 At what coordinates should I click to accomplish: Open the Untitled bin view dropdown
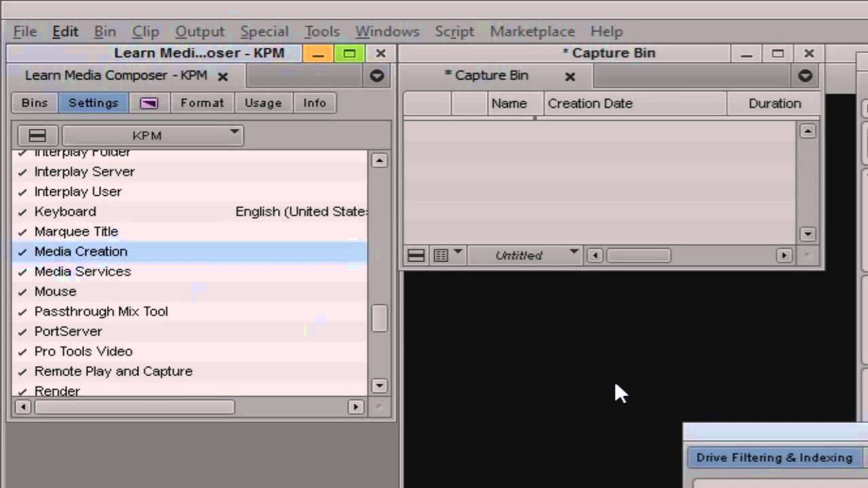pyautogui.click(x=526, y=256)
